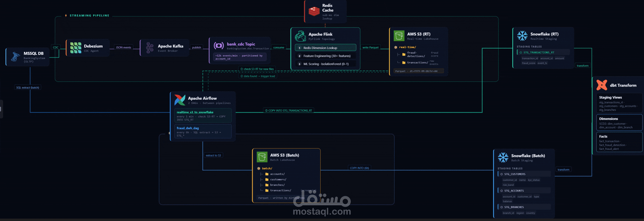Click the branches/ folder icon

tap(267, 185)
